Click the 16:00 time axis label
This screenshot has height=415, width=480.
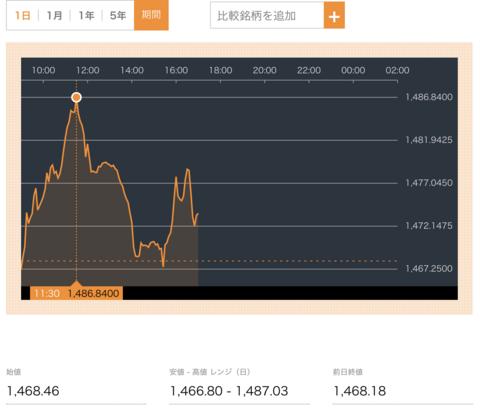click(x=176, y=70)
